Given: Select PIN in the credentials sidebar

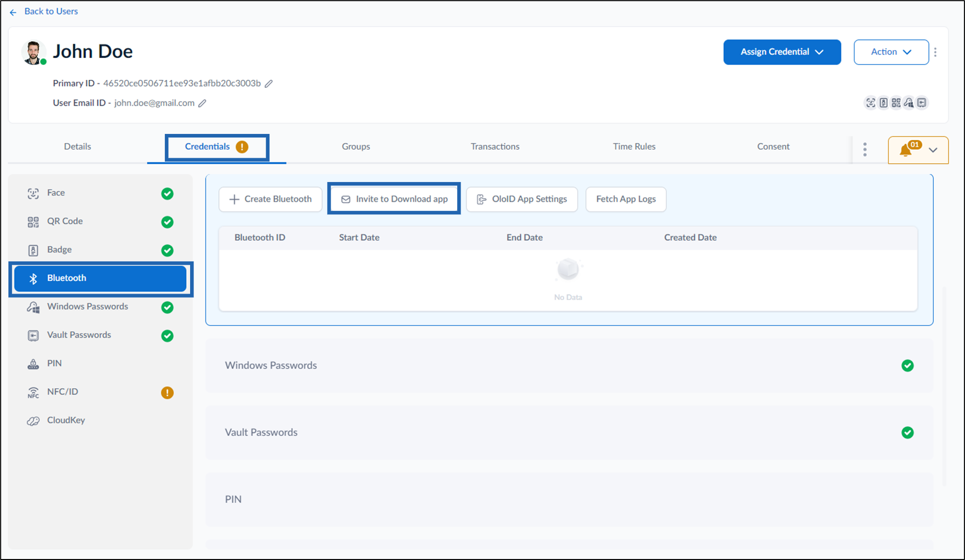Looking at the screenshot, I should tap(100, 364).
